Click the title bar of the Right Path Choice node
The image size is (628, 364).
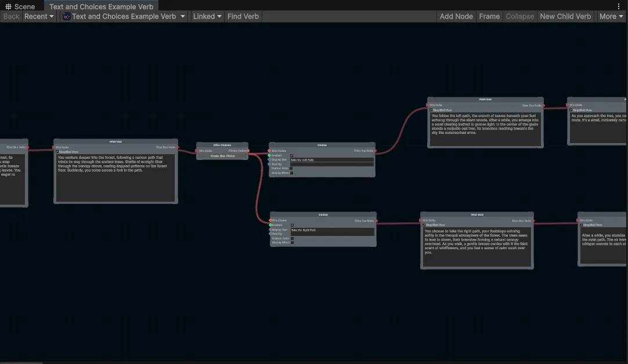coord(323,215)
